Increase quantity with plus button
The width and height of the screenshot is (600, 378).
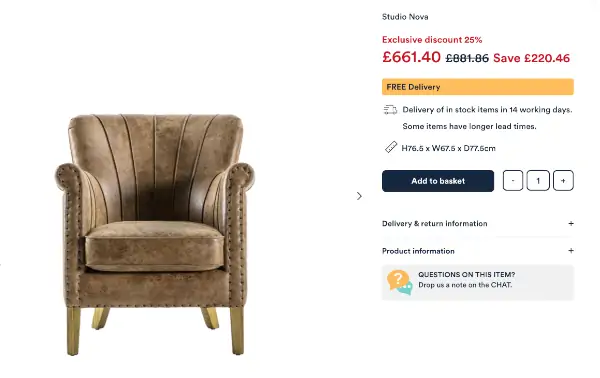pos(563,181)
